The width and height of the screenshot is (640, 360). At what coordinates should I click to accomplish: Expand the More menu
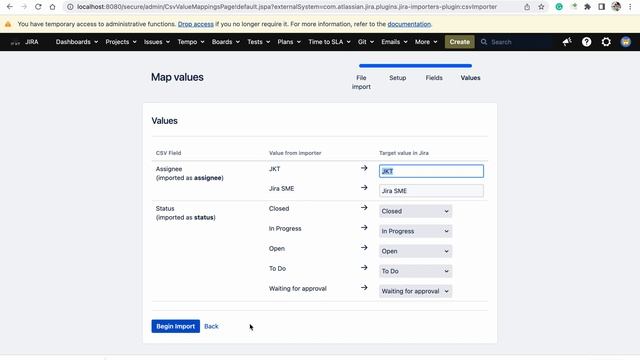click(x=426, y=42)
